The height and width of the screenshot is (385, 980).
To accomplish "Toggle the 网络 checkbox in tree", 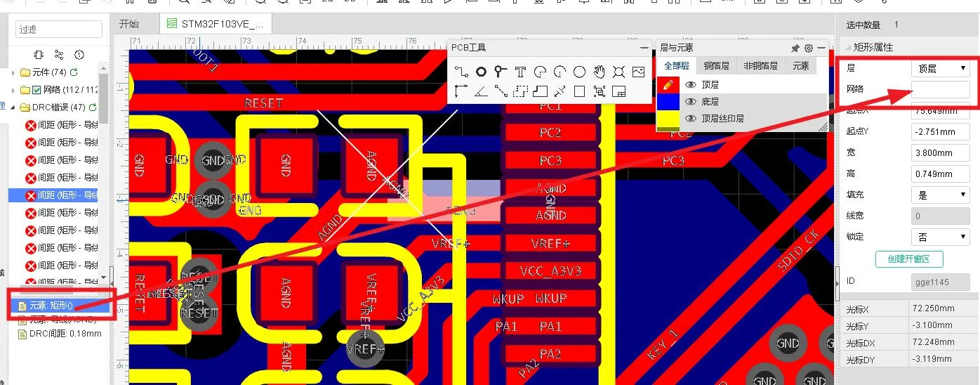I will point(37,90).
